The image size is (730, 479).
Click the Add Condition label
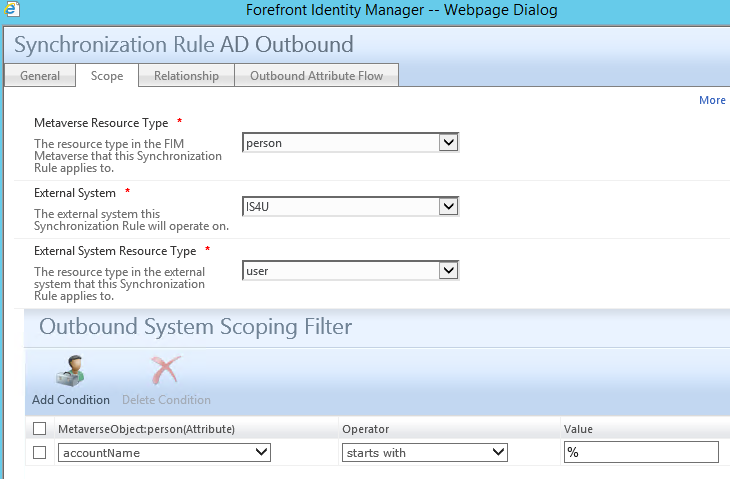71,400
